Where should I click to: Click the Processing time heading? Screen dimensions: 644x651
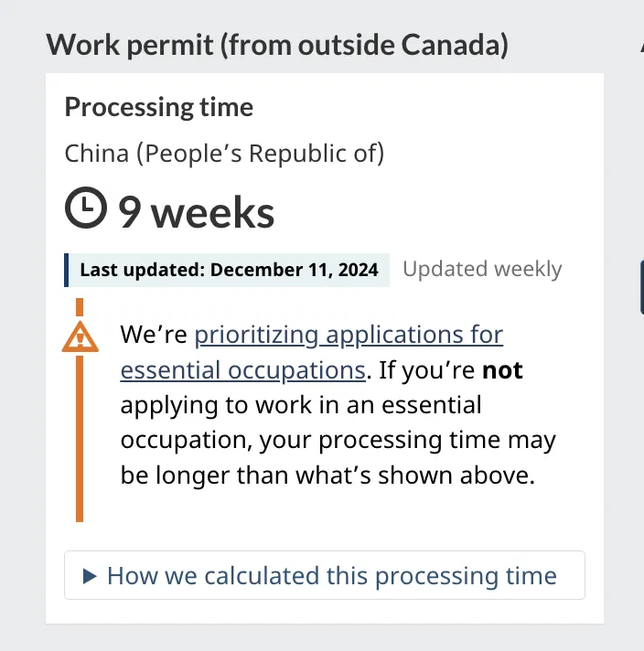[x=159, y=107]
